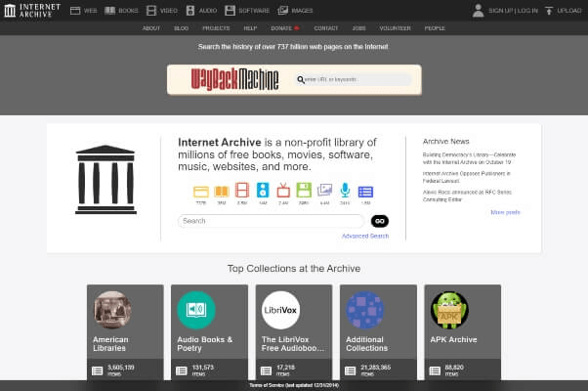The width and height of the screenshot is (588, 391).
Task: Open the Advanced Search link
Action: [x=365, y=236]
